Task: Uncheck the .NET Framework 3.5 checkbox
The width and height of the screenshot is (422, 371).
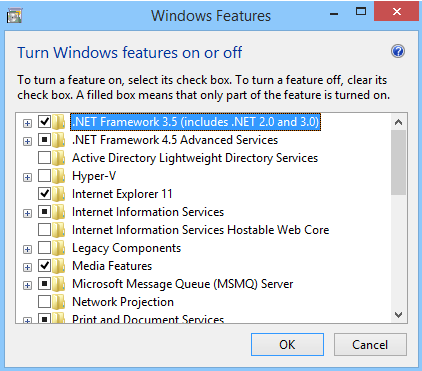Action: (x=44, y=122)
